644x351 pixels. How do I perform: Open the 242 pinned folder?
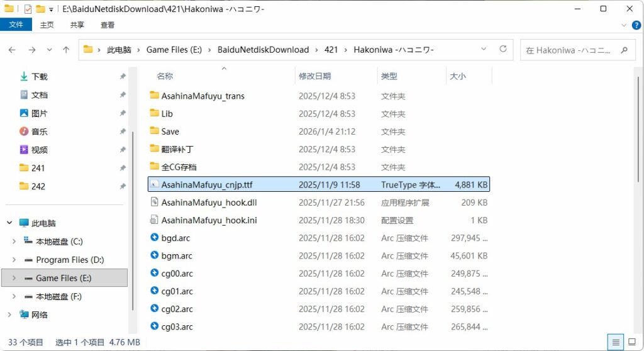coord(38,186)
